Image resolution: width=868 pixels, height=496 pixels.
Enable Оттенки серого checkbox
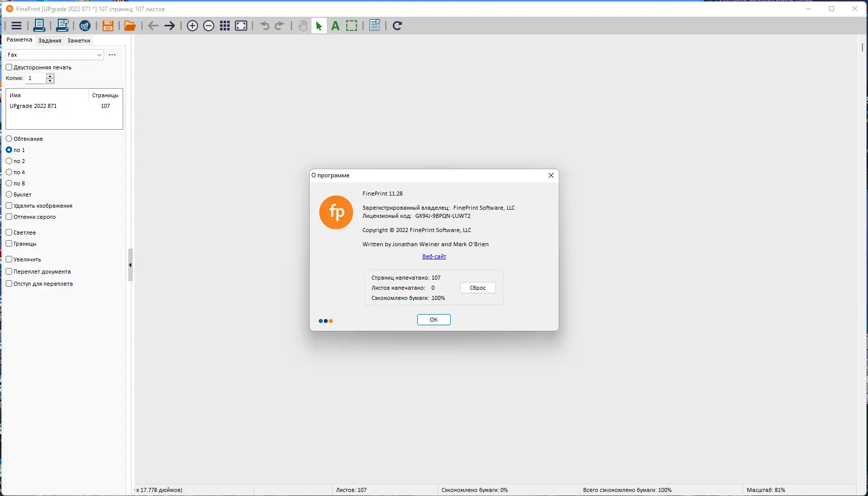coord(9,217)
